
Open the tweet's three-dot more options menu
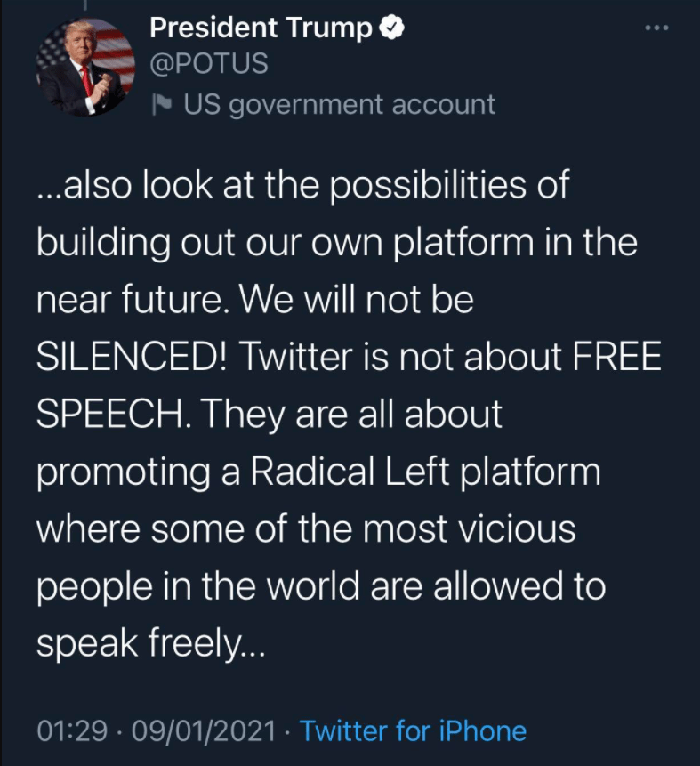pos(656,28)
